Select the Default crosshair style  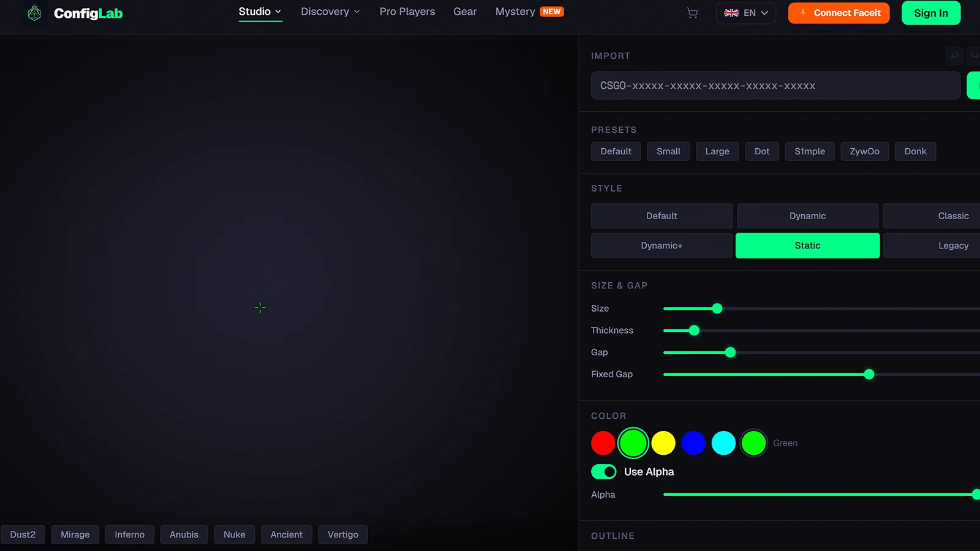coord(661,216)
